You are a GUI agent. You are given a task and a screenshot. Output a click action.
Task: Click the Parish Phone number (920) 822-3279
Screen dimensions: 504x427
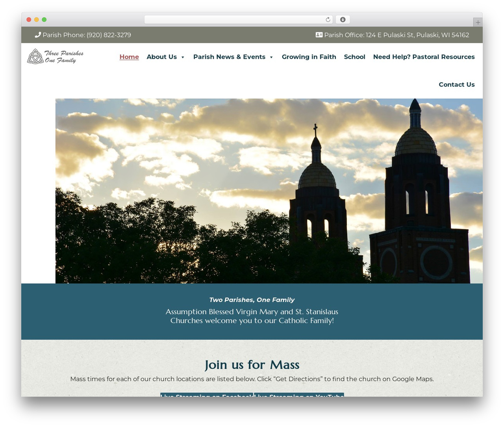[109, 35]
